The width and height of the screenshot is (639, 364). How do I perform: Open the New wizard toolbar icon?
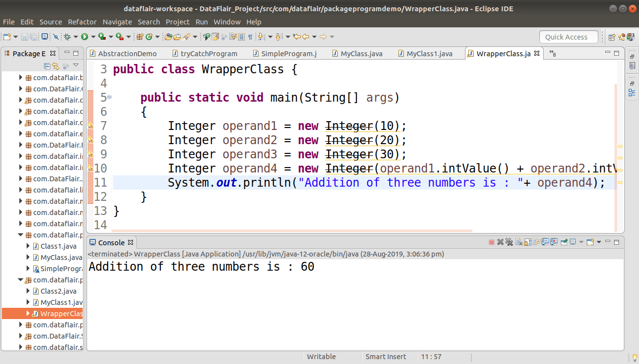7,37
